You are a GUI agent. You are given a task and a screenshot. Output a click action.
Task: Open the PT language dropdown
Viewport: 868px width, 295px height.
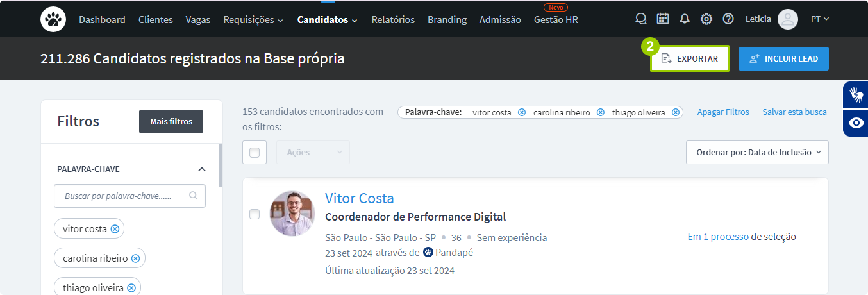click(820, 19)
